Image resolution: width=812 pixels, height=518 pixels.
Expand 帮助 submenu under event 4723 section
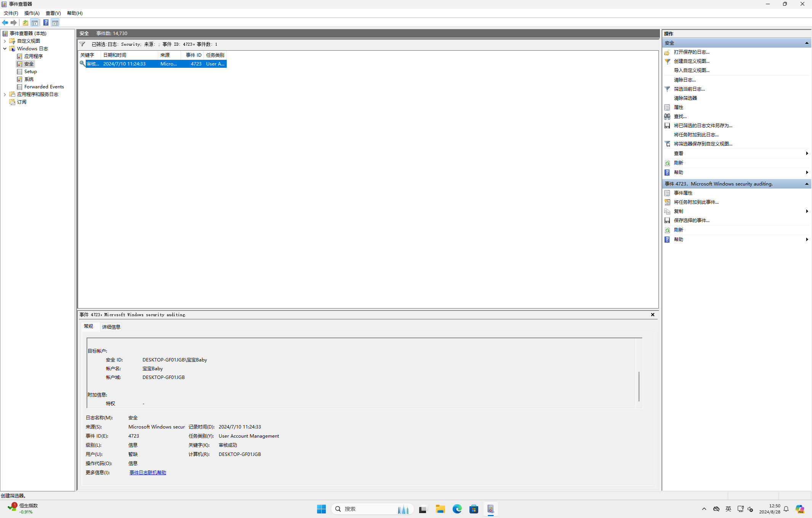807,240
